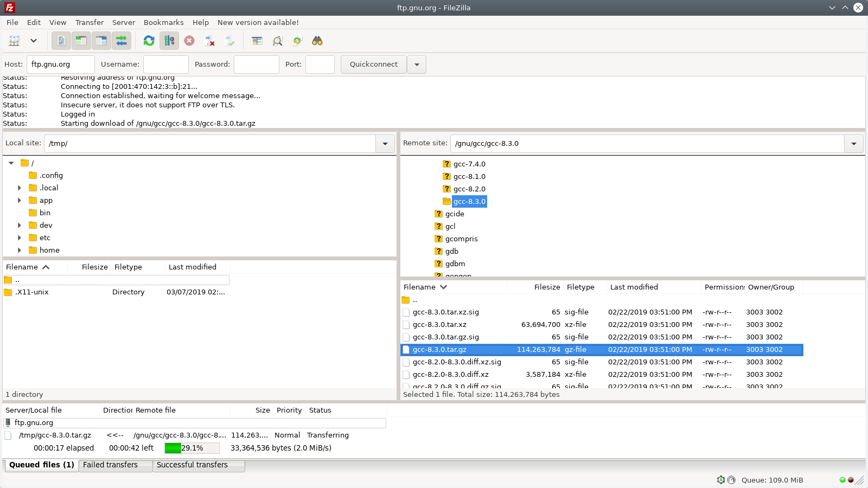Open the Site Manager
This screenshot has height=488, width=868.
click(x=15, y=41)
